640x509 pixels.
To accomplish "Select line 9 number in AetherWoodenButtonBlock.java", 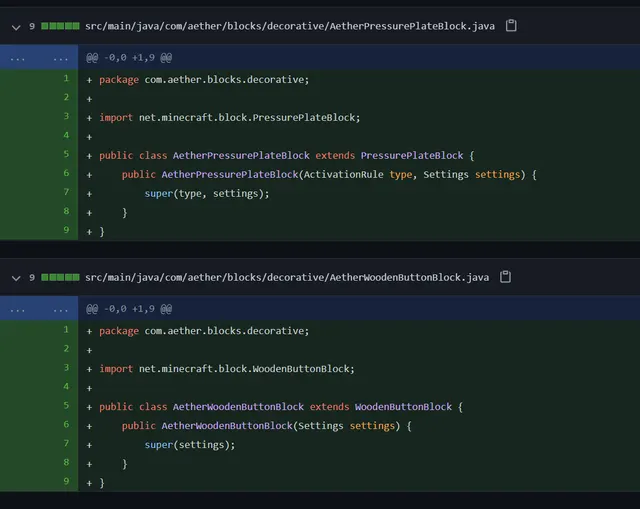I will 66,481.
